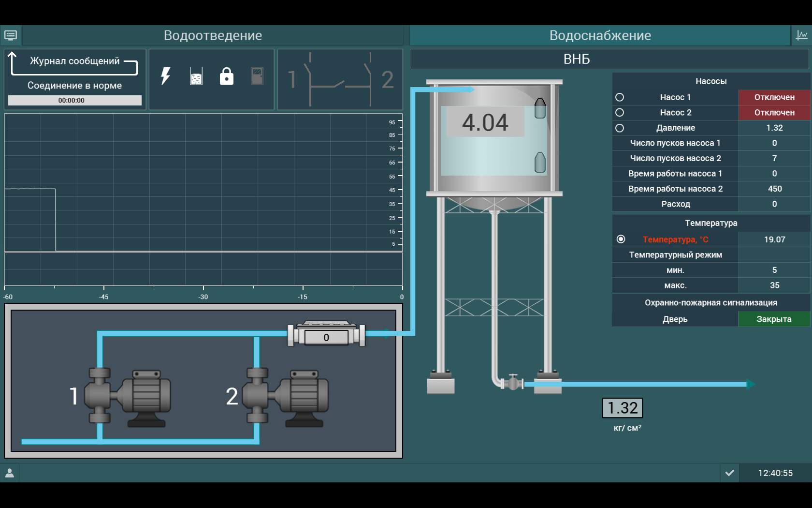Image resolution: width=812 pixels, height=508 pixels.
Task: Click the tank level beaker icon
Action: click(196, 76)
